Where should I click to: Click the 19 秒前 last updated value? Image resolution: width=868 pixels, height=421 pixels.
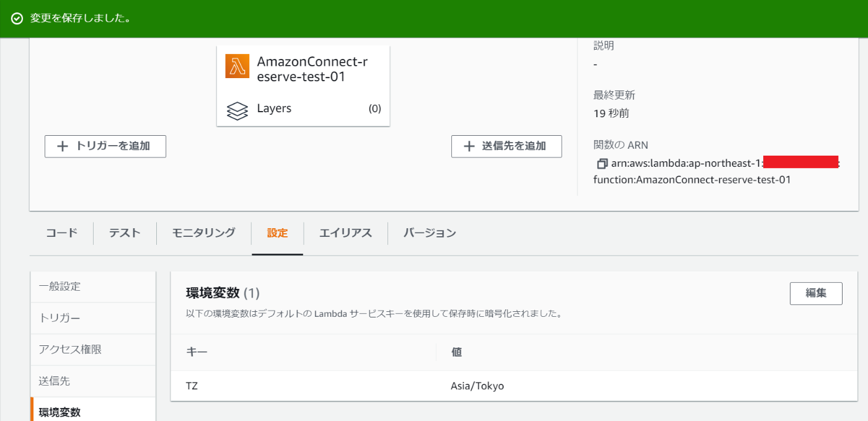coord(611,113)
